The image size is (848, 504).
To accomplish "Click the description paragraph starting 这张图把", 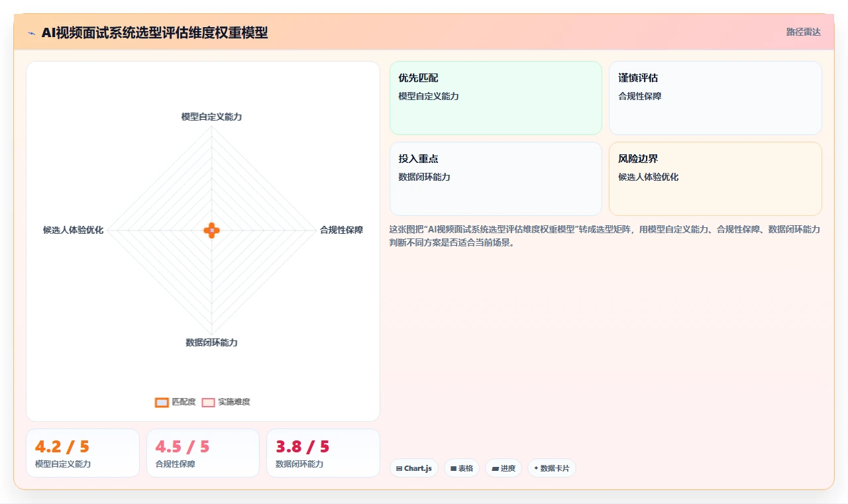I will 605,236.
